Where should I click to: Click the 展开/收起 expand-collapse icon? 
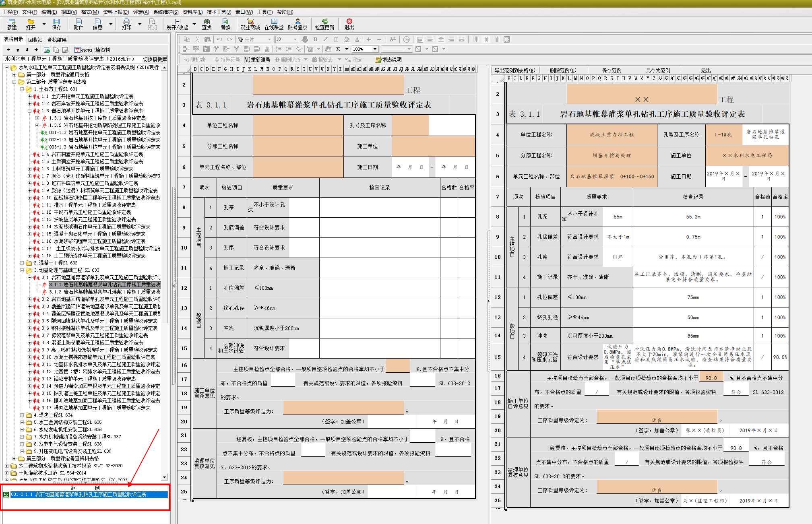(177, 24)
